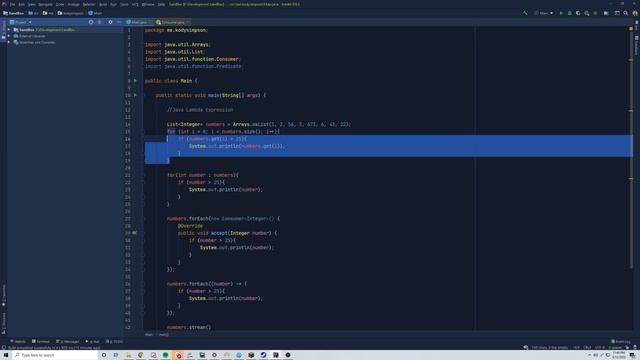Click the 'numbers.stream()' code line
This screenshot has height=360, width=640.
point(189,327)
